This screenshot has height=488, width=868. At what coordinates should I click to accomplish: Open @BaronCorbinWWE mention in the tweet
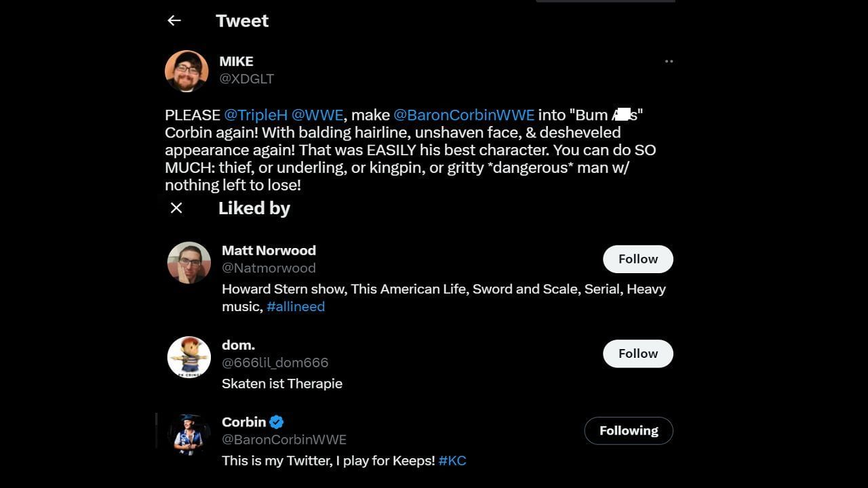(x=464, y=115)
